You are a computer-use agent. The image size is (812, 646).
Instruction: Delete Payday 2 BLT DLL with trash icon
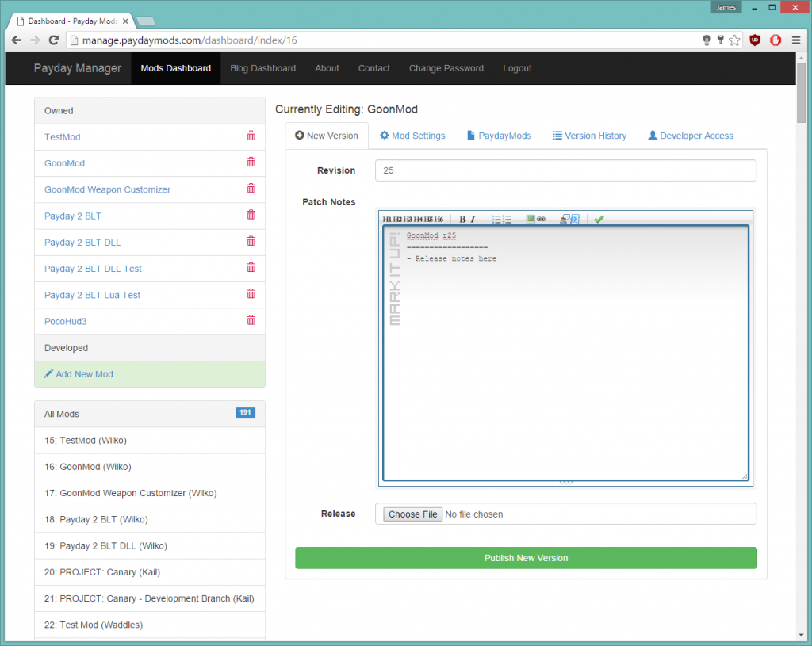(x=251, y=241)
